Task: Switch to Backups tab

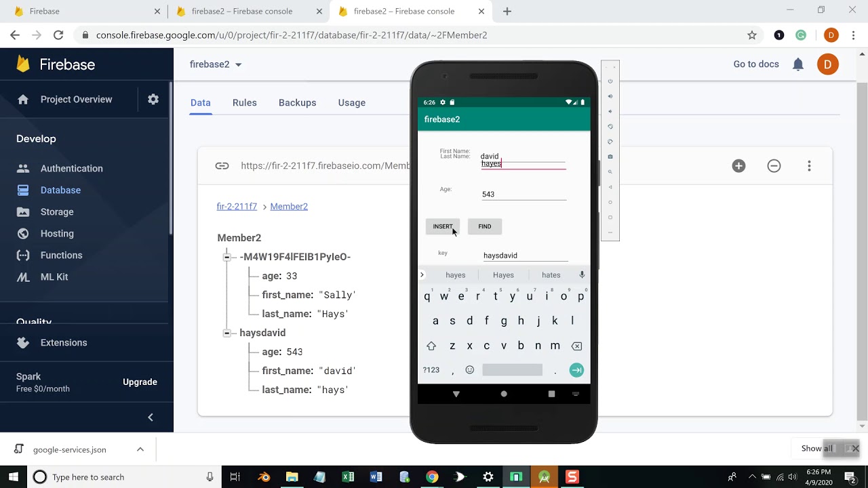Action: pyautogui.click(x=297, y=102)
